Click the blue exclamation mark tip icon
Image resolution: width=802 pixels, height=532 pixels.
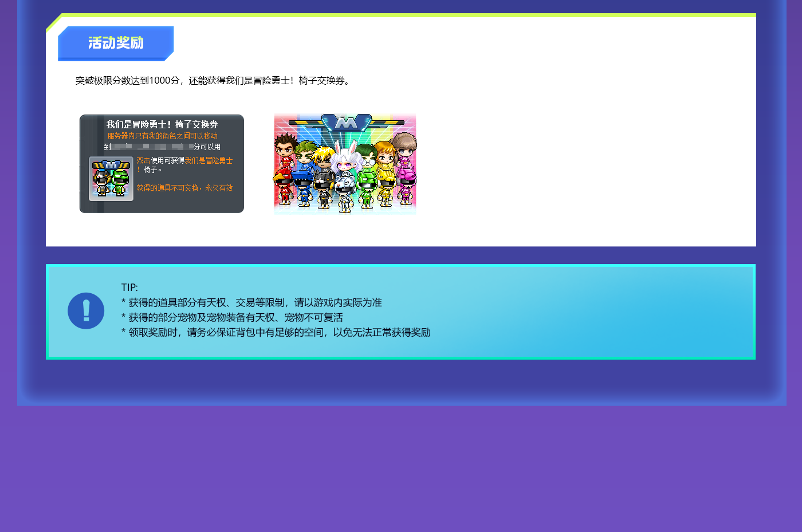coord(86,311)
